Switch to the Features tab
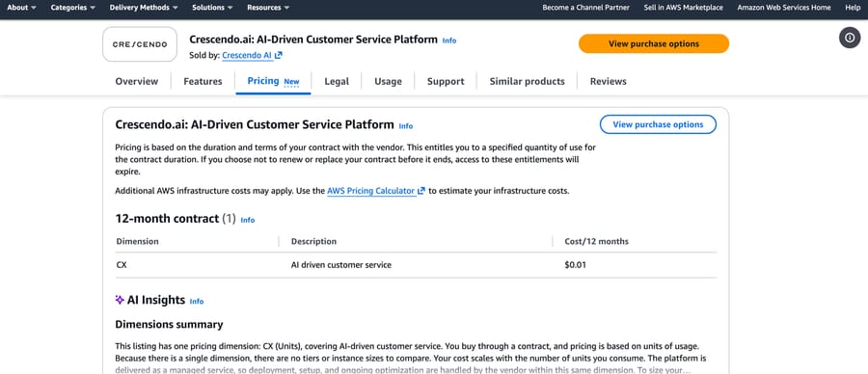Image resolution: width=868 pixels, height=374 pixels. point(203,81)
